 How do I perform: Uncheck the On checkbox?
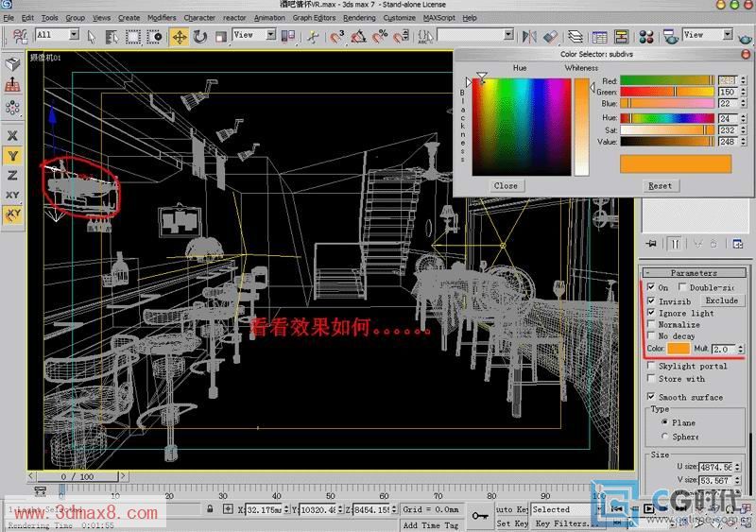point(651,287)
